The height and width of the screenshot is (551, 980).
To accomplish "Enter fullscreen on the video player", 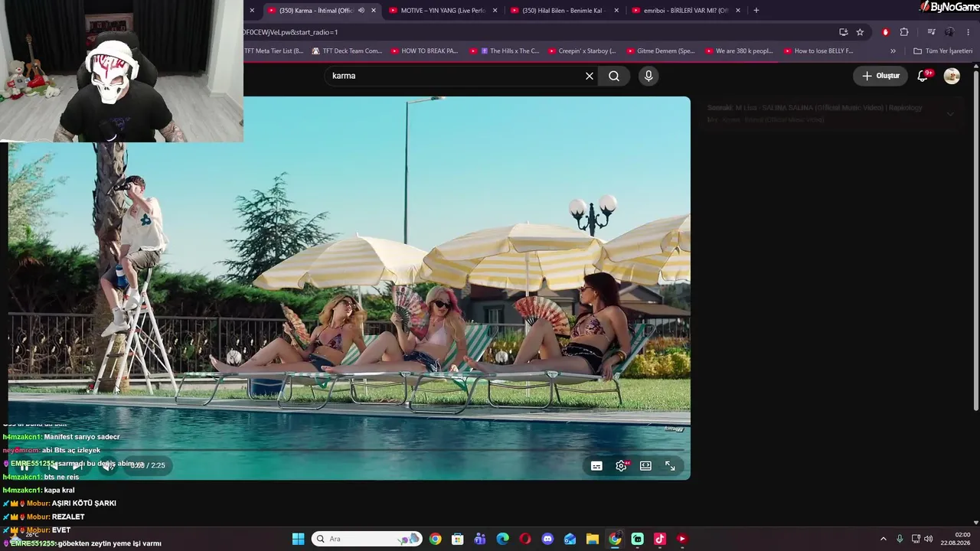I will (x=670, y=465).
